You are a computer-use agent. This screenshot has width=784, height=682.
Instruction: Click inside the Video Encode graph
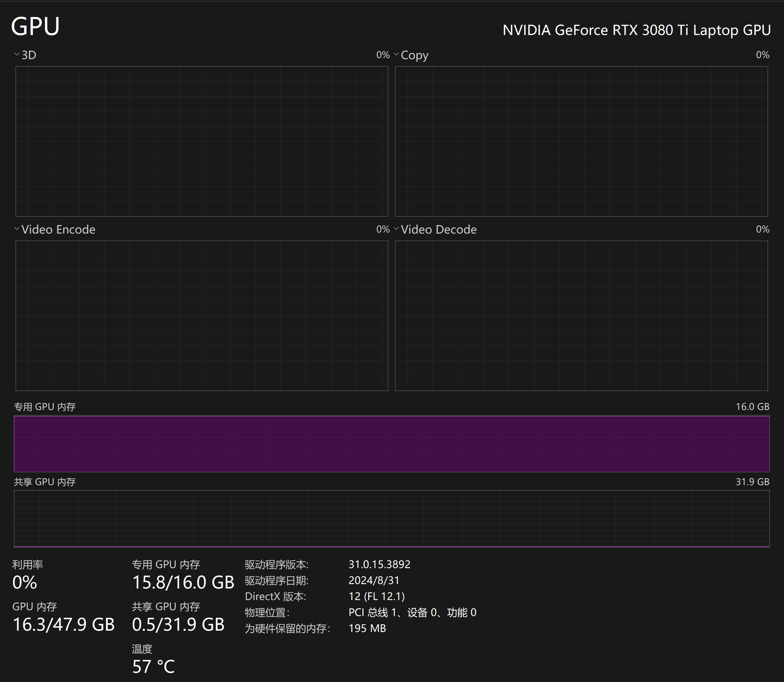[202, 316]
